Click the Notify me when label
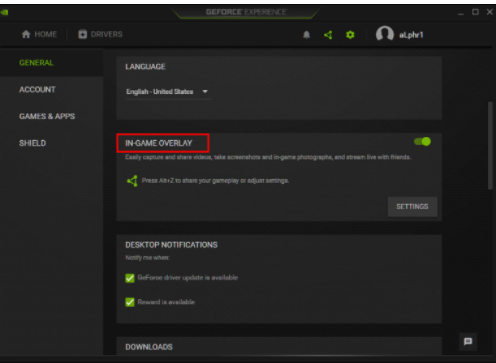 tap(147, 258)
